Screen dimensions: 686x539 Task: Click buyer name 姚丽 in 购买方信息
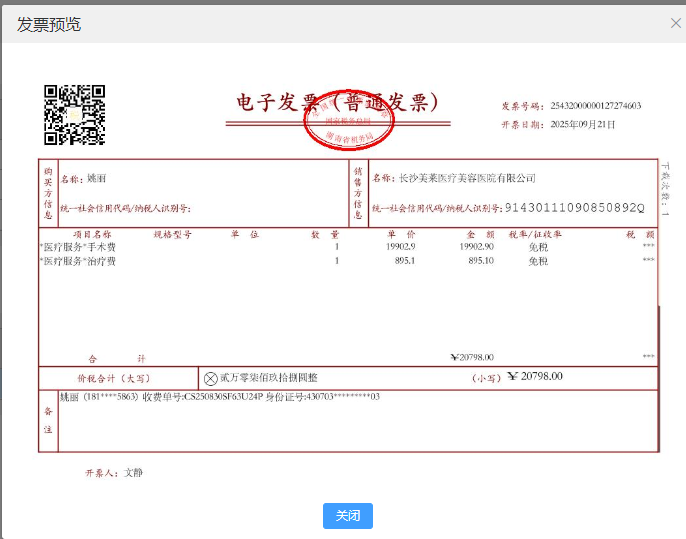pyautogui.click(x=96, y=179)
